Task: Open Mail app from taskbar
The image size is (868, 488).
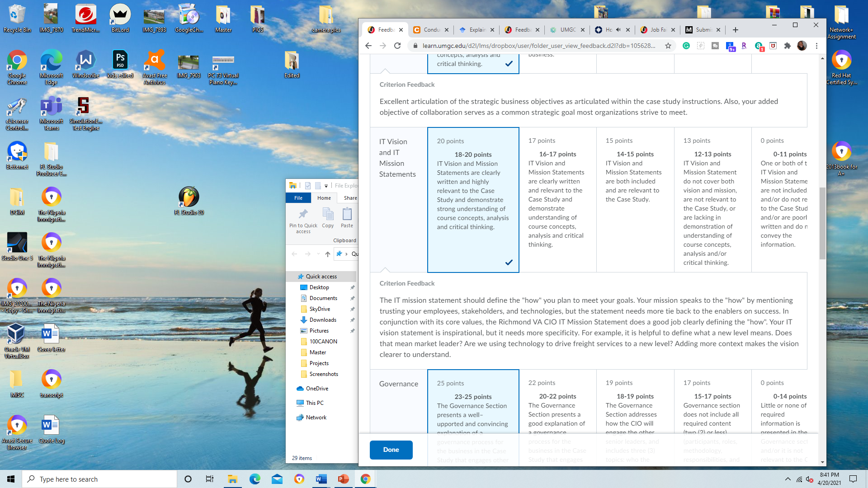Action: pos(277,479)
